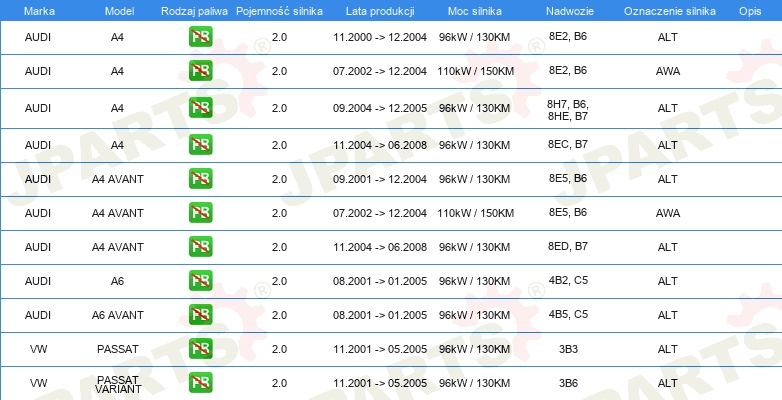Click the Moc silnika column header

475,11
